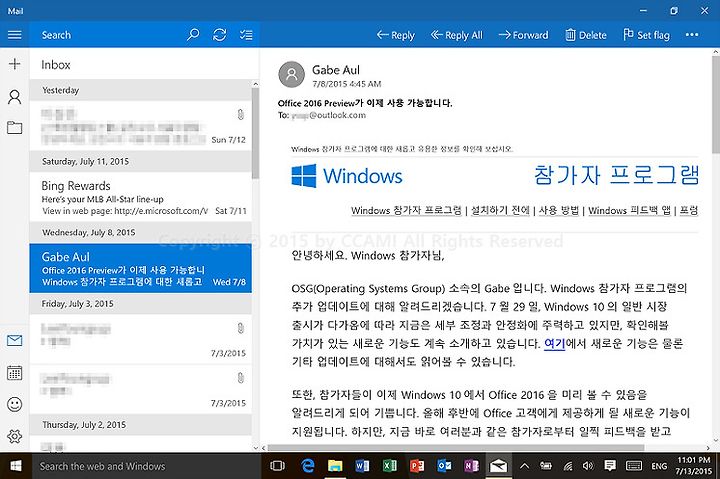The height and width of the screenshot is (479, 720).
Task: Launch Microsoft Edge from taskbar
Action: tap(307, 466)
